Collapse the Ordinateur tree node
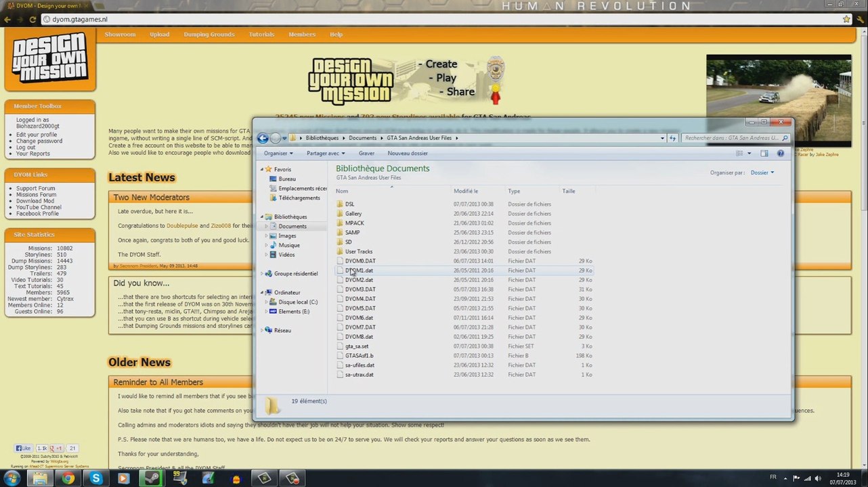 (x=262, y=292)
